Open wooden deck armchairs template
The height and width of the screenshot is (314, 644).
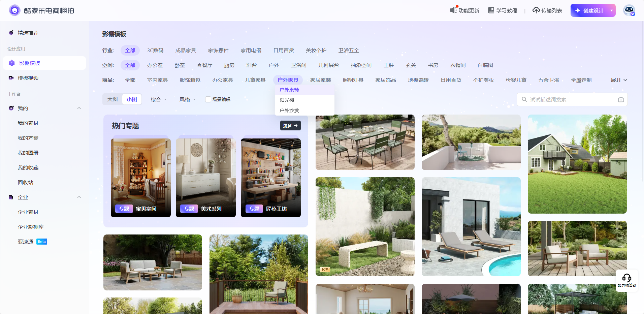577,248
